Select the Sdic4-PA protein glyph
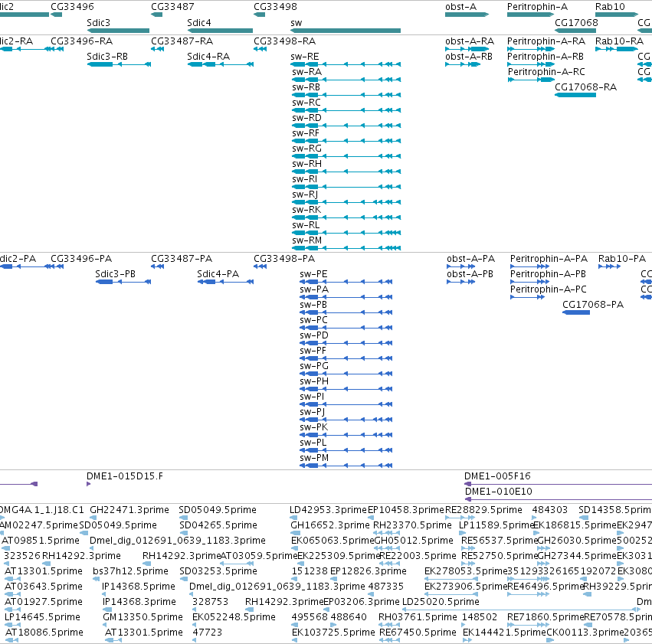The height and width of the screenshot is (644, 652). click(x=225, y=282)
